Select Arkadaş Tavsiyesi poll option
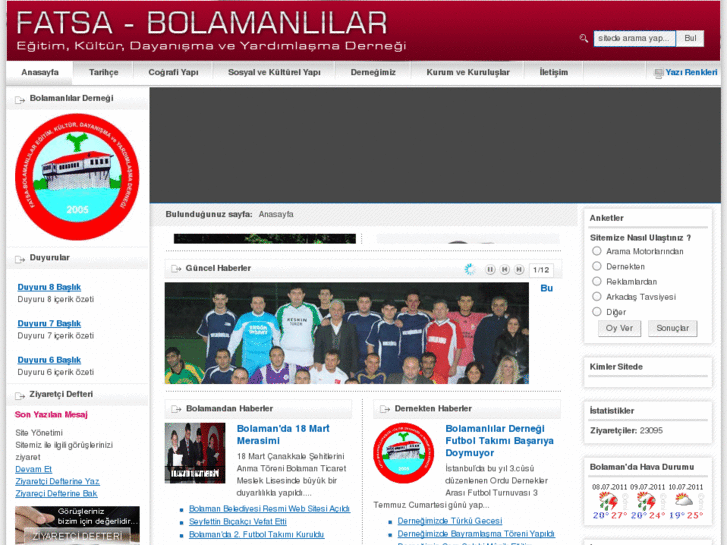 (597, 296)
